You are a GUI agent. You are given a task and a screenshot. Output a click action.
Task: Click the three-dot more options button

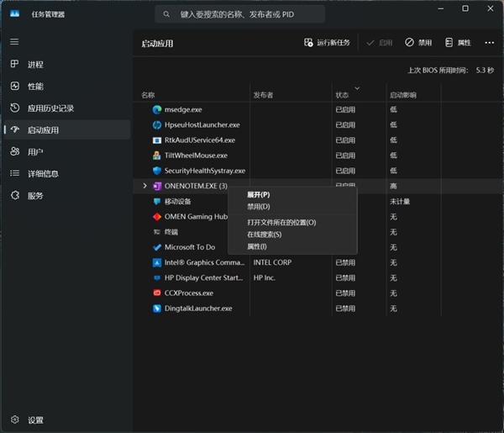(x=490, y=42)
